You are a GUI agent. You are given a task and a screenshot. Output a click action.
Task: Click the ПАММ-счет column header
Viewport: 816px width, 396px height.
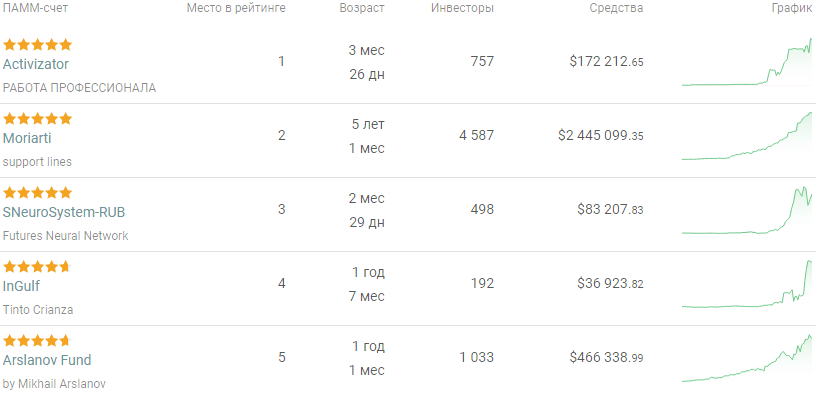tap(35, 8)
